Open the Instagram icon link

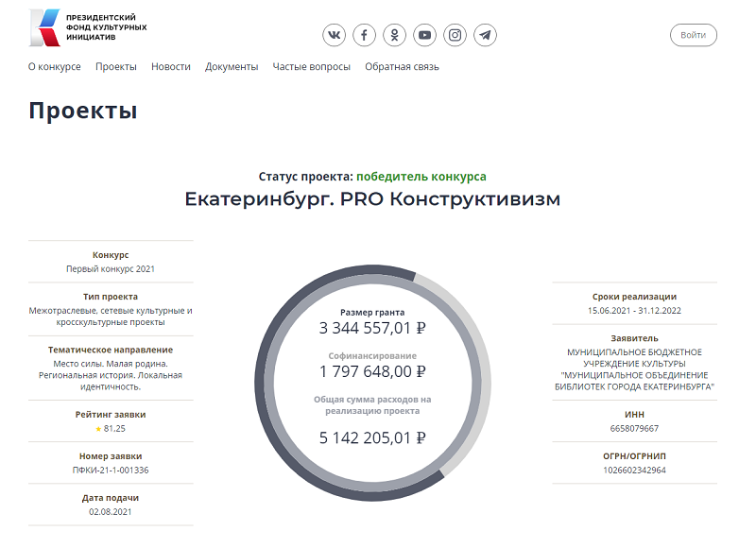coord(455,36)
